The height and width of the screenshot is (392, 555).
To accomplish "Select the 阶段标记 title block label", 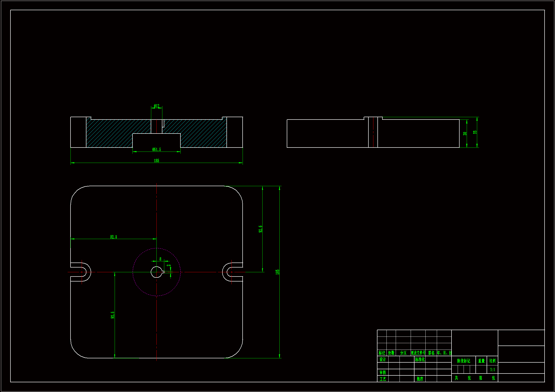I will coord(463,361).
